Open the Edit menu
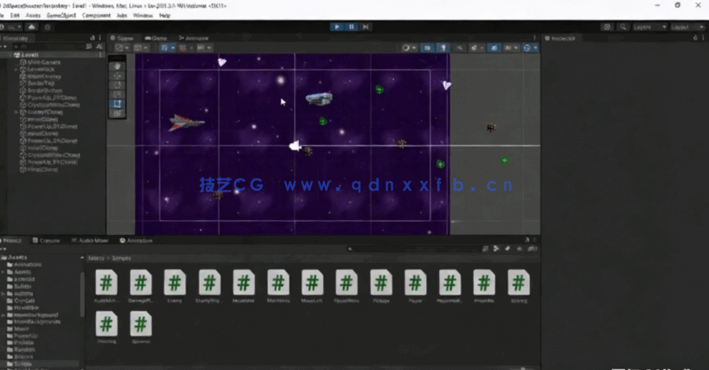This screenshot has height=370, width=709. 15,15
